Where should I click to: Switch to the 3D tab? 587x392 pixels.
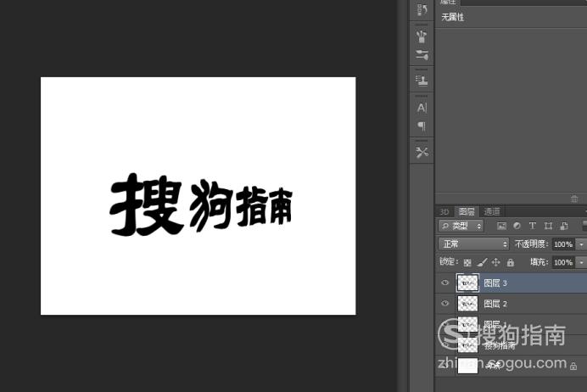click(x=444, y=212)
